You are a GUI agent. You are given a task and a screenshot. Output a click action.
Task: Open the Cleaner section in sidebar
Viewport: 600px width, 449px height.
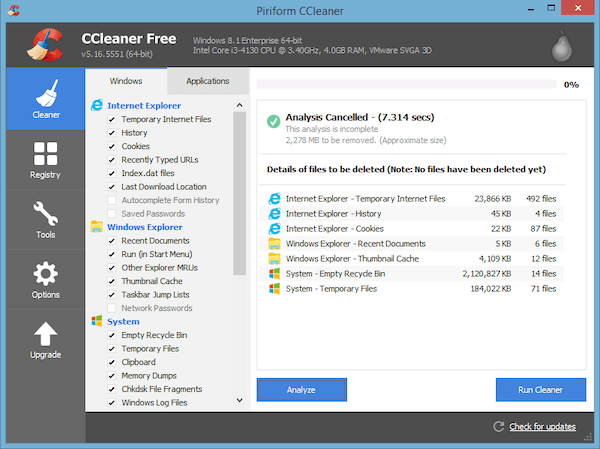point(46,99)
